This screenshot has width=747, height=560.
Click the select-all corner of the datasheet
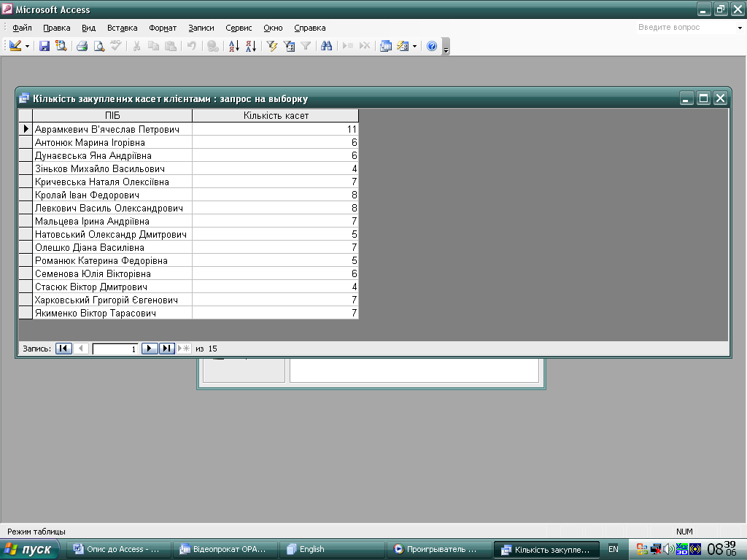[x=26, y=115]
